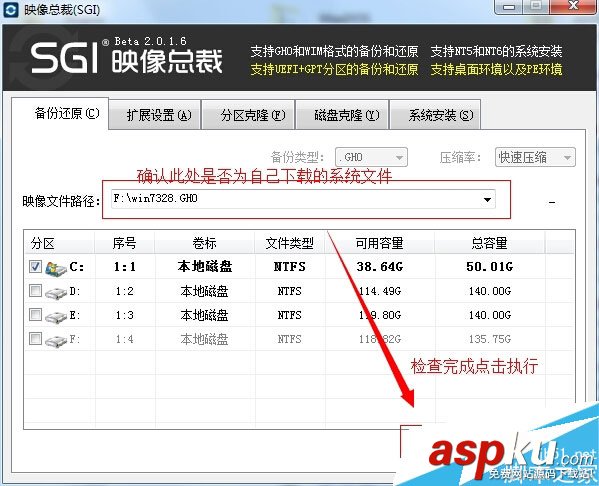Sort by the 分区 column header
The height and width of the screenshot is (486, 599).
point(60,243)
